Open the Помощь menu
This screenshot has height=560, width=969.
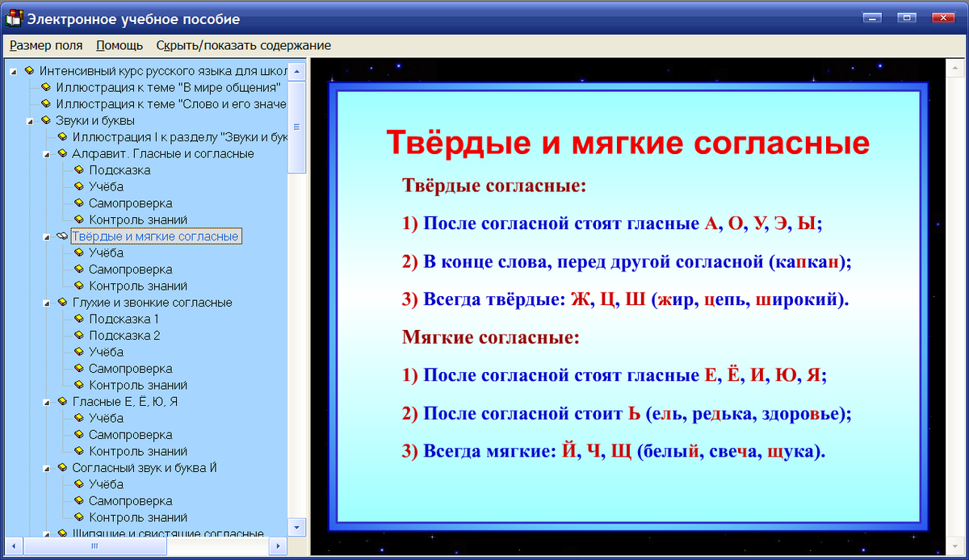[120, 45]
